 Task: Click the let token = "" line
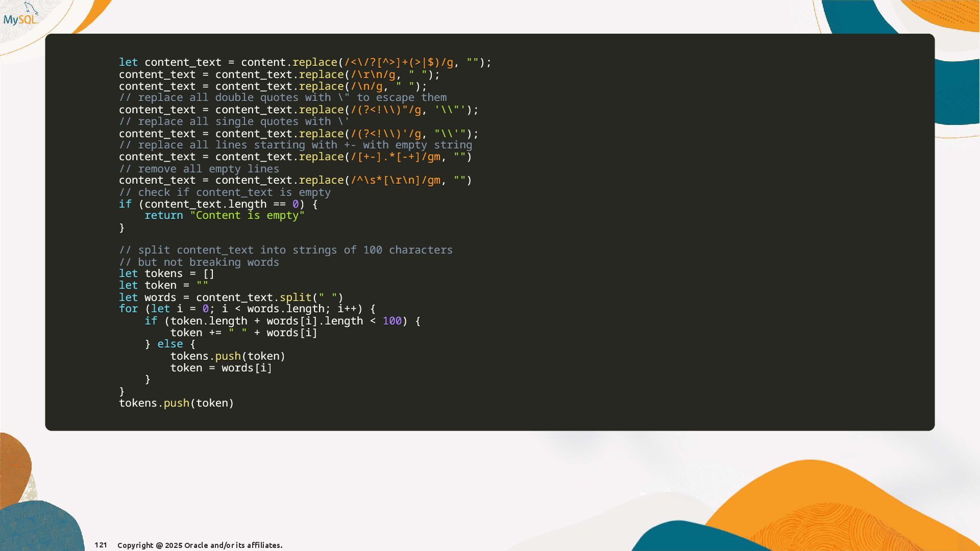click(163, 285)
